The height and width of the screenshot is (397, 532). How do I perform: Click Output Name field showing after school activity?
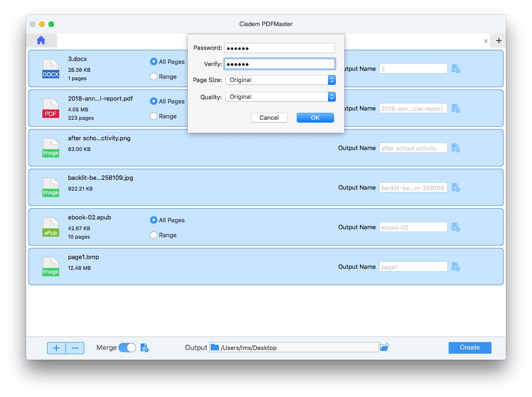point(413,148)
